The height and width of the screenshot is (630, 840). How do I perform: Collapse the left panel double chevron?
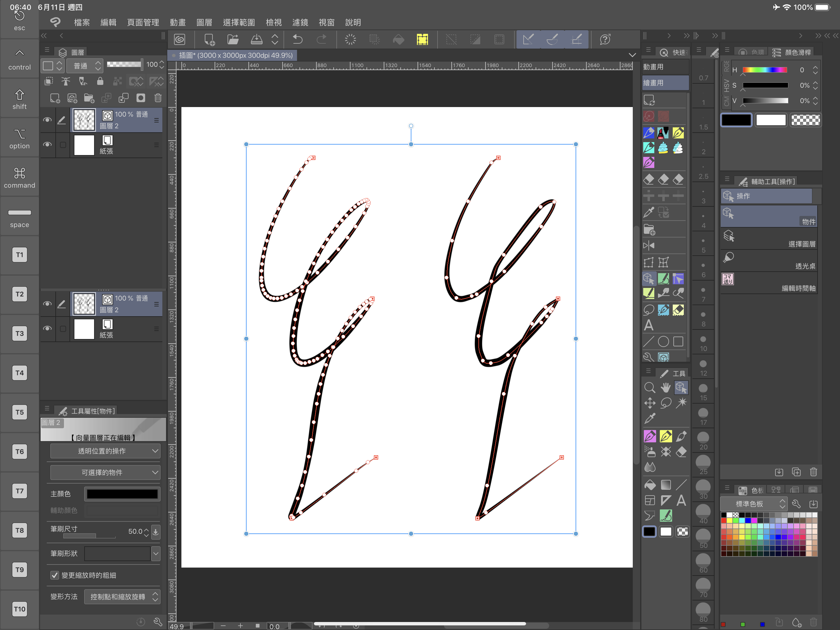coord(44,36)
